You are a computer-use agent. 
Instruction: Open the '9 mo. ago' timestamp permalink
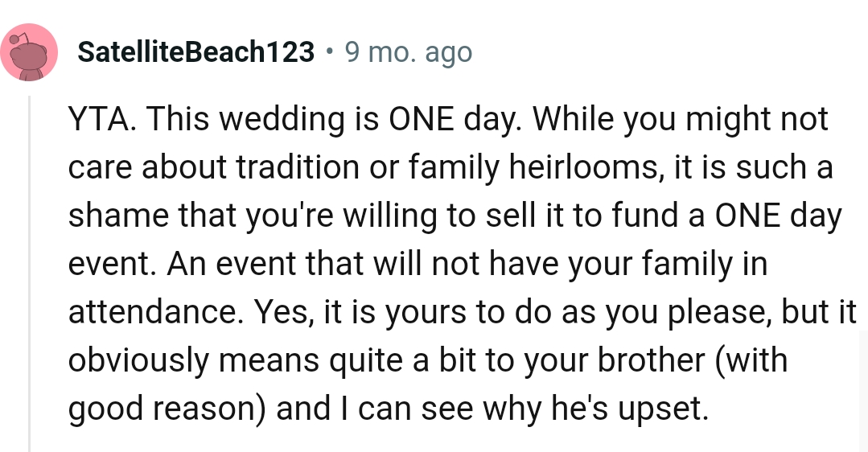pos(409,52)
